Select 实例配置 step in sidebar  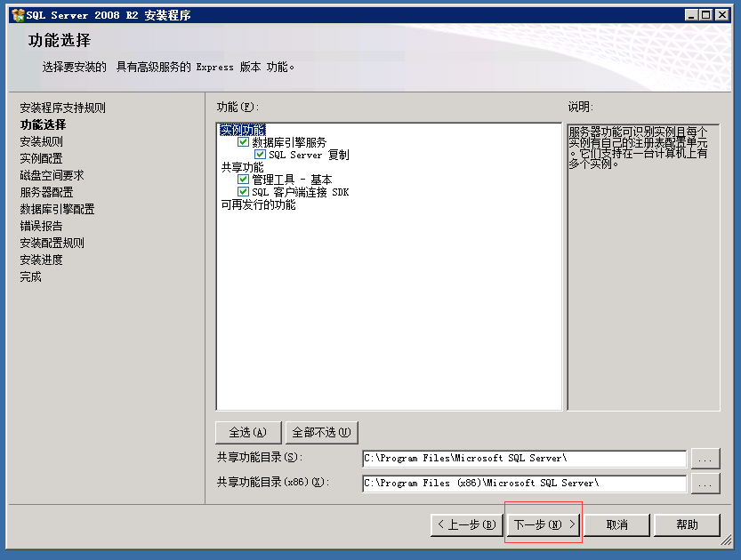tap(41, 158)
